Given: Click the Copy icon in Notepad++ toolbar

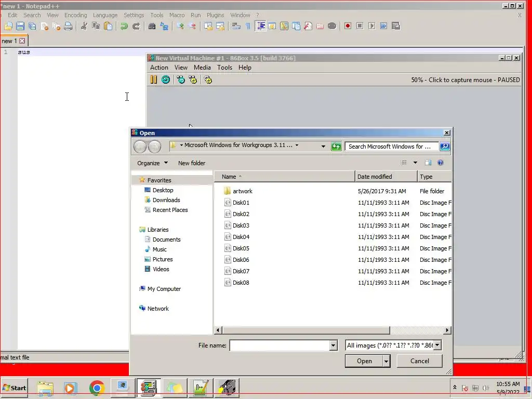Looking at the screenshot, I should [x=96, y=26].
